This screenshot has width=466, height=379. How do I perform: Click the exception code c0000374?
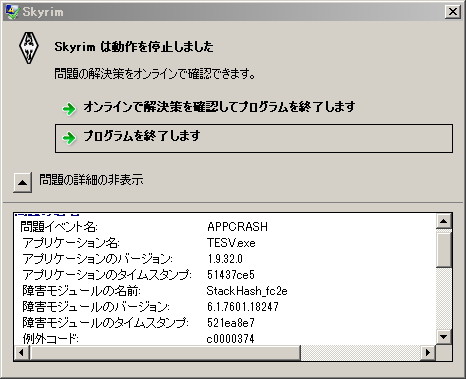pyautogui.click(x=230, y=339)
